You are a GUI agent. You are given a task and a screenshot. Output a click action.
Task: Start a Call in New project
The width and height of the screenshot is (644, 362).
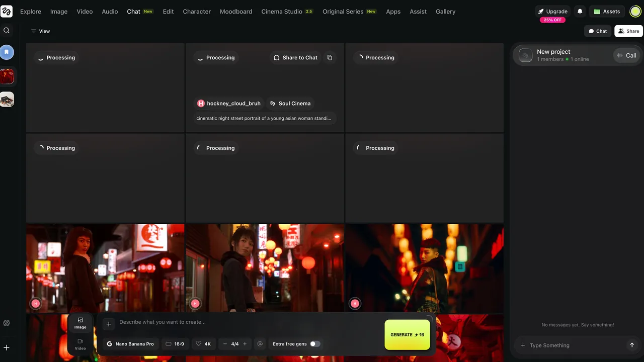627,55
